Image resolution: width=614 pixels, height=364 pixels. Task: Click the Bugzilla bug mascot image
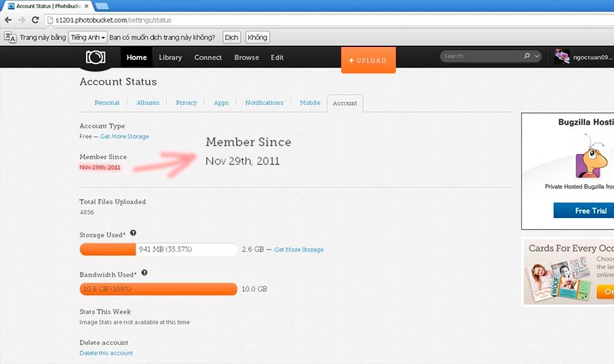pyautogui.click(x=592, y=157)
